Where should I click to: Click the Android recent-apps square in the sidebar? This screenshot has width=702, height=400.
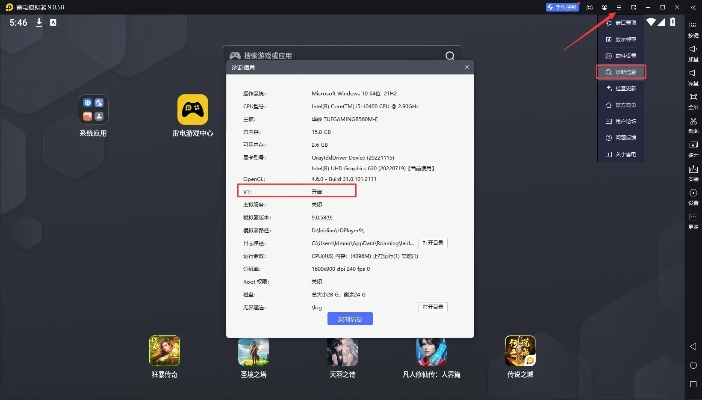point(693,384)
